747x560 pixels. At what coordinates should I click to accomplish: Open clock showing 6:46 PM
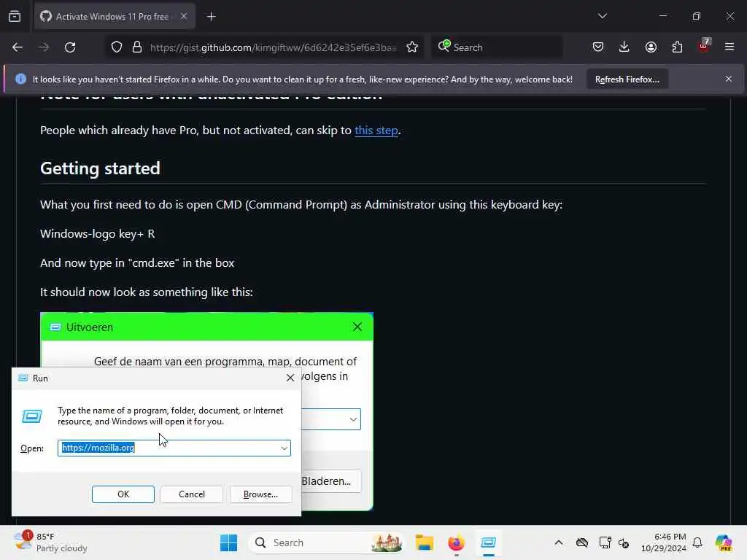tap(664, 542)
